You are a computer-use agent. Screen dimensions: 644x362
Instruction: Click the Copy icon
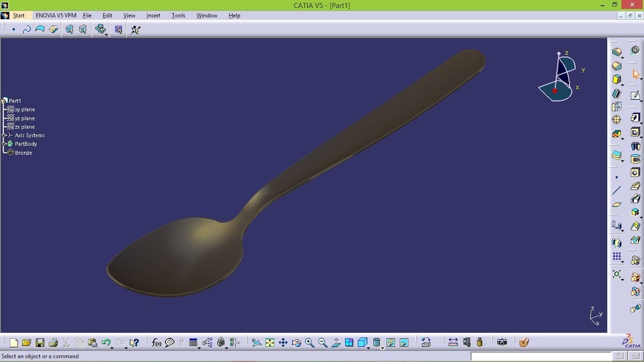coord(79,343)
